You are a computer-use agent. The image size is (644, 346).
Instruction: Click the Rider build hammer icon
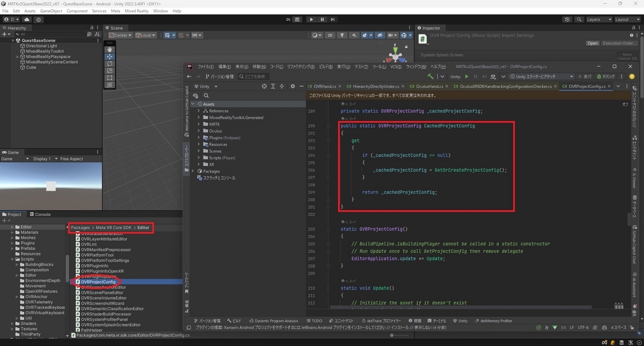pyautogui.click(x=430, y=77)
